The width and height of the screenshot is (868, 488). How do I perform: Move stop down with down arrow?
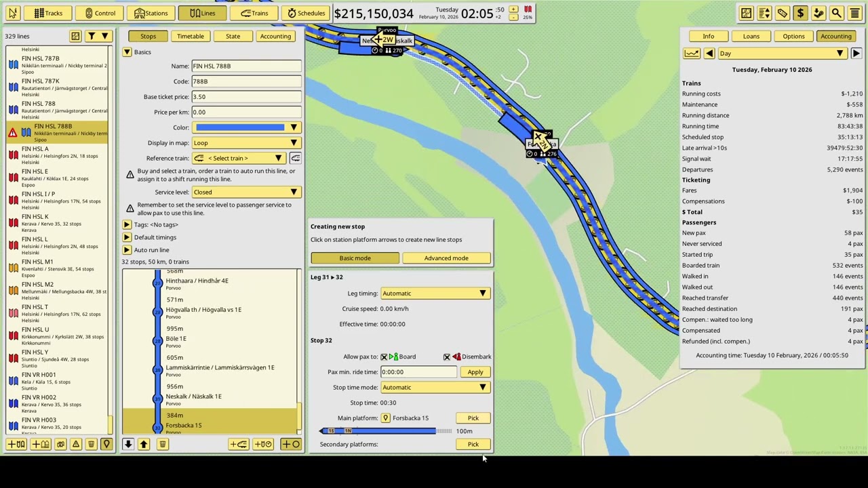[x=128, y=444]
